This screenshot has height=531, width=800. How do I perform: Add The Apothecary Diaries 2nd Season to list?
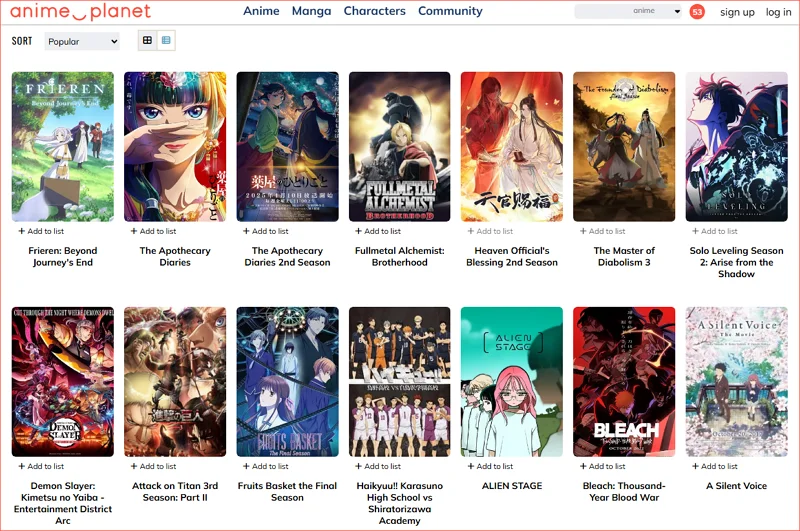point(266,231)
